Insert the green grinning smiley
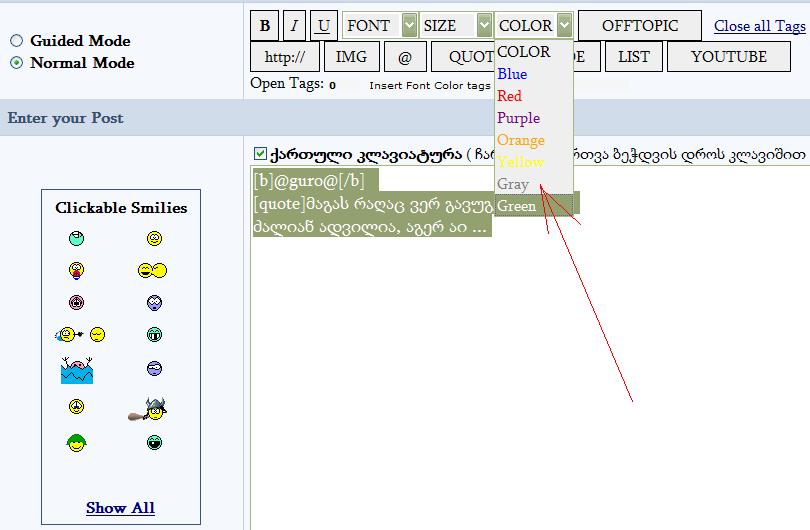The width and height of the screenshot is (810, 530). [154, 335]
